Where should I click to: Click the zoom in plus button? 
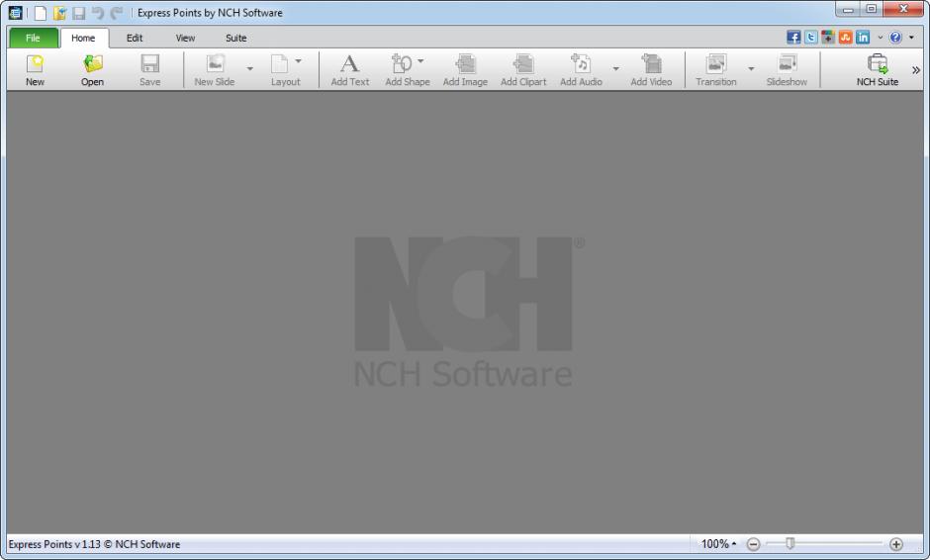click(896, 544)
